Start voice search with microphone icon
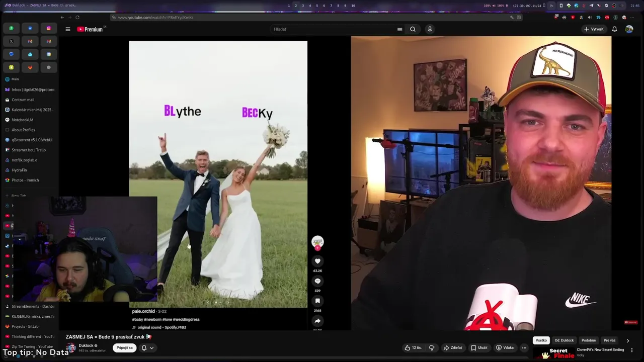 click(x=430, y=29)
